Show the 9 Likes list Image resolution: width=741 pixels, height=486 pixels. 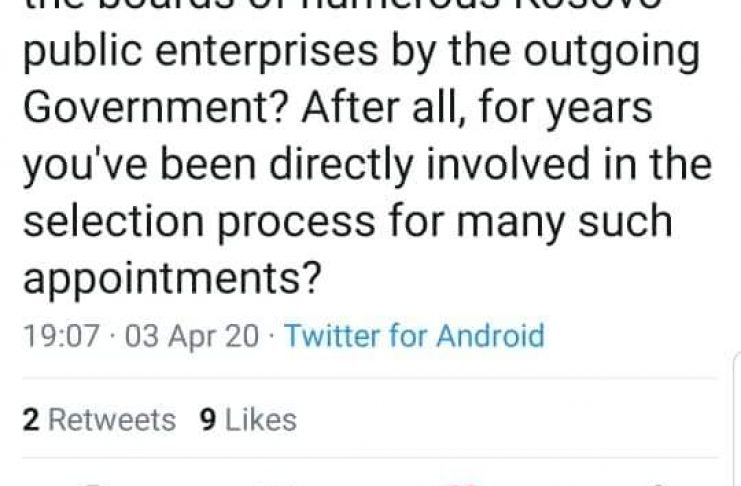click(x=248, y=420)
